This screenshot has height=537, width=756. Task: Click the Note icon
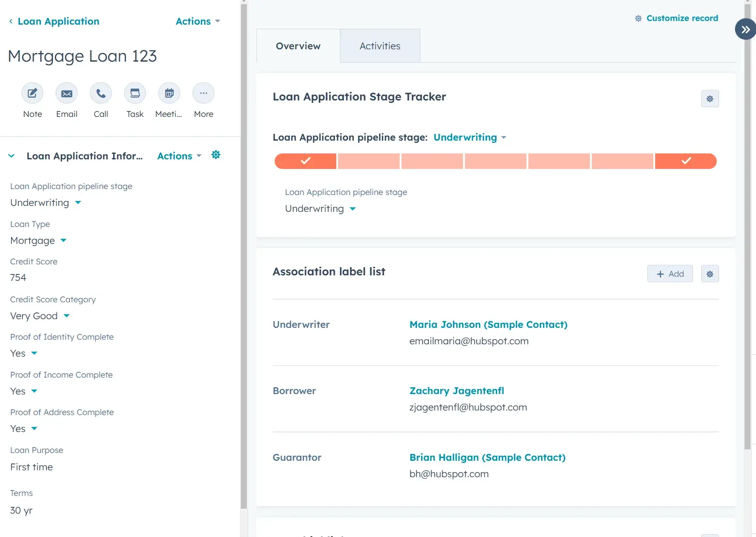pyautogui.click(x=32, y=94)
